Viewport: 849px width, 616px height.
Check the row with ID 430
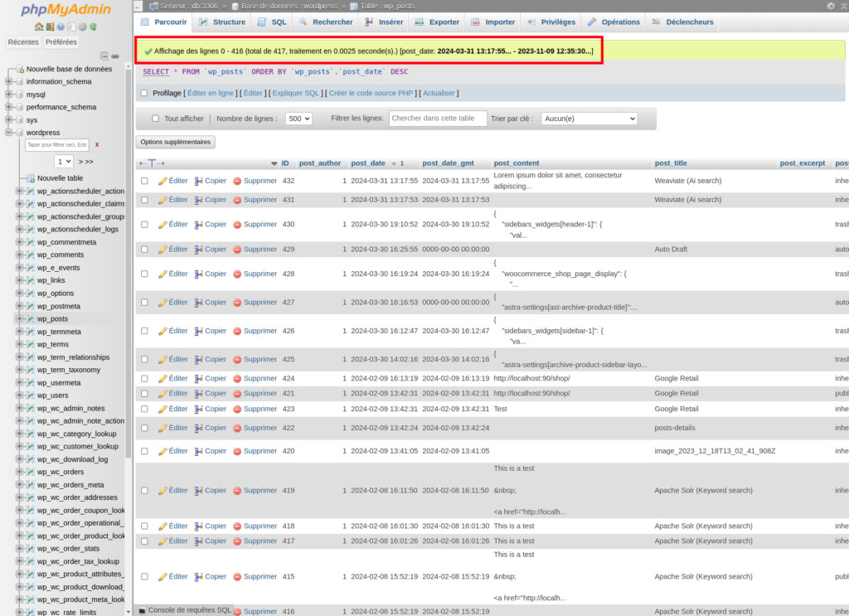click(x=144, y=224)
